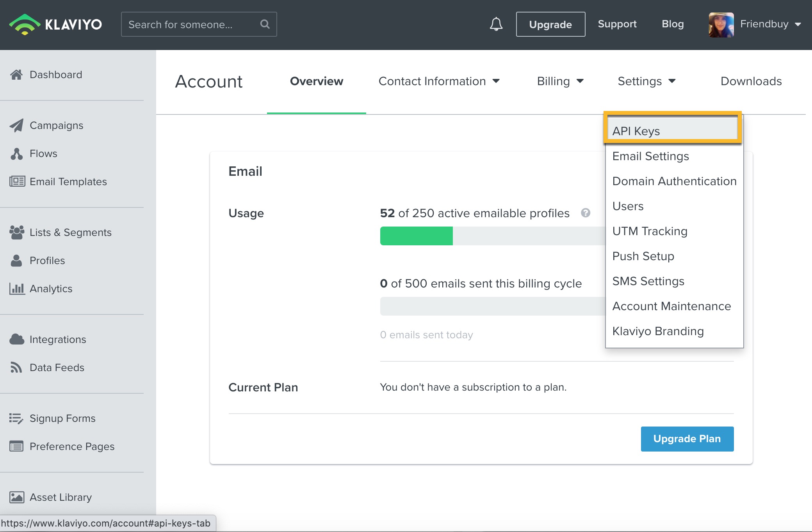Select Klaviyo Branding menu item
The height and width of the screenshot is (532, 812).
674,331
